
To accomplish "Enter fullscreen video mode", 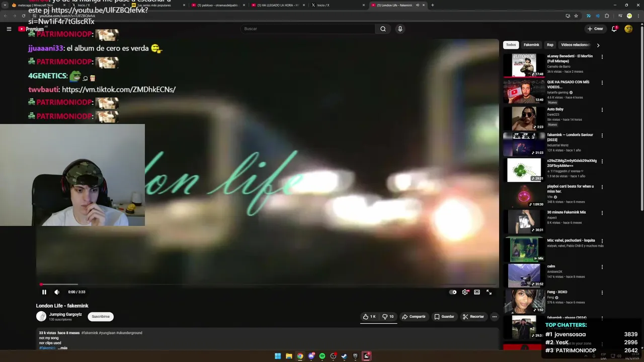I will coord(489,292).
